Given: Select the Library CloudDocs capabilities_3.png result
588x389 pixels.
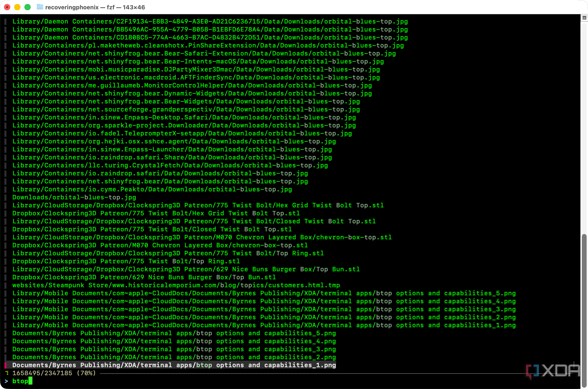Looking at the screenshot, I should [x=264, y=309].
